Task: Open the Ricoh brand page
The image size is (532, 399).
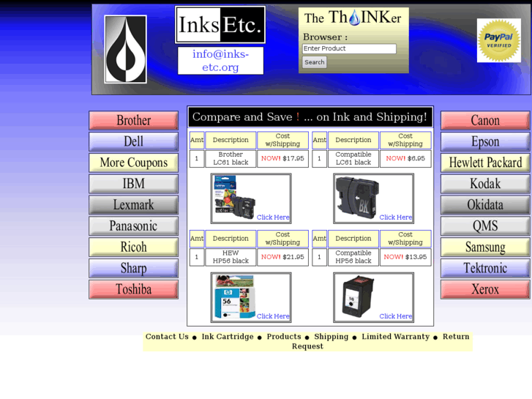Action: (x=134, y=247)
